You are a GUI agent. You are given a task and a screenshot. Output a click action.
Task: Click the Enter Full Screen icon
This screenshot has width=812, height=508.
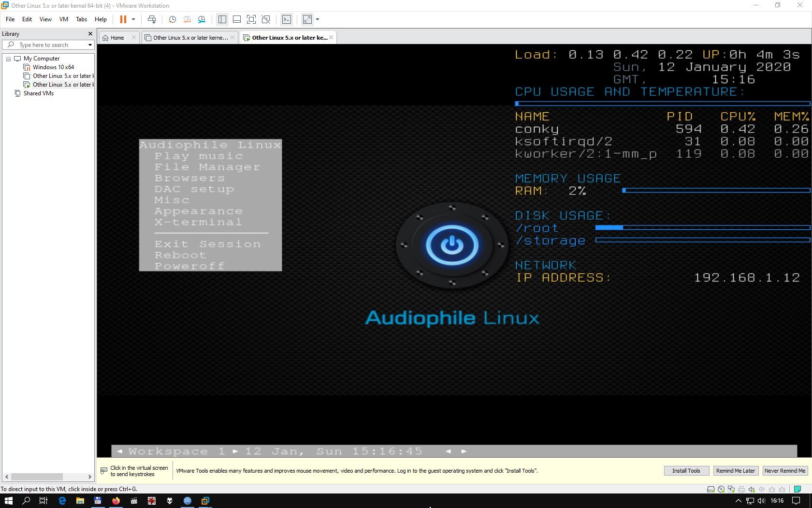pyautogui.click(x=251, y=19)
